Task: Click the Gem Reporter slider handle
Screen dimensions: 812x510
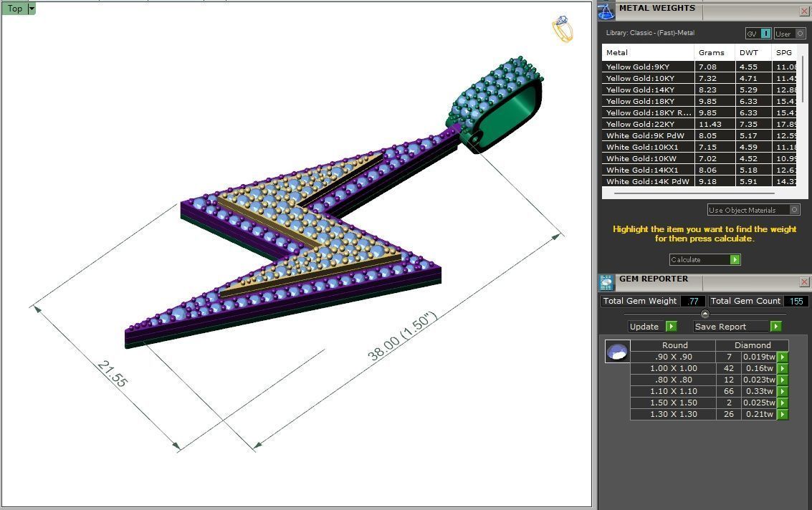Action: coord(704,314)
